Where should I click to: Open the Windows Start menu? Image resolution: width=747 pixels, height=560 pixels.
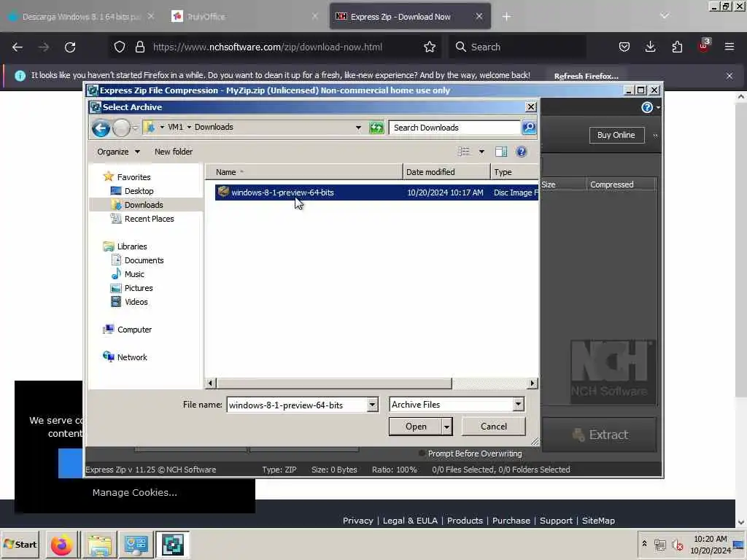pos(20,544)
